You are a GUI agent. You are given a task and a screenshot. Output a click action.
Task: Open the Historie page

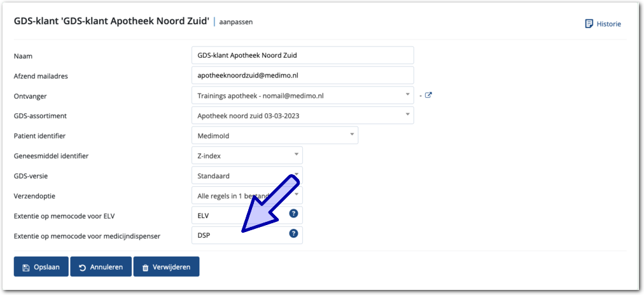point(603,24)
